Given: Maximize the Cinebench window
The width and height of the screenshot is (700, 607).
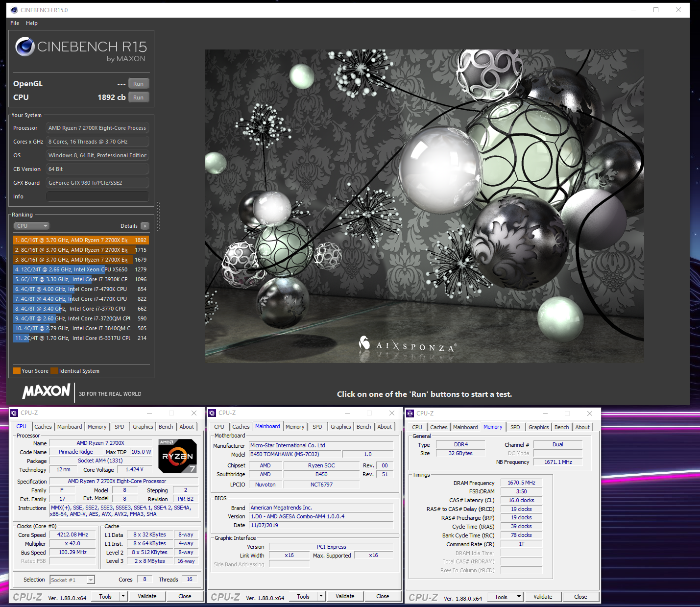Looking at the screenshot, I should 656,10.
